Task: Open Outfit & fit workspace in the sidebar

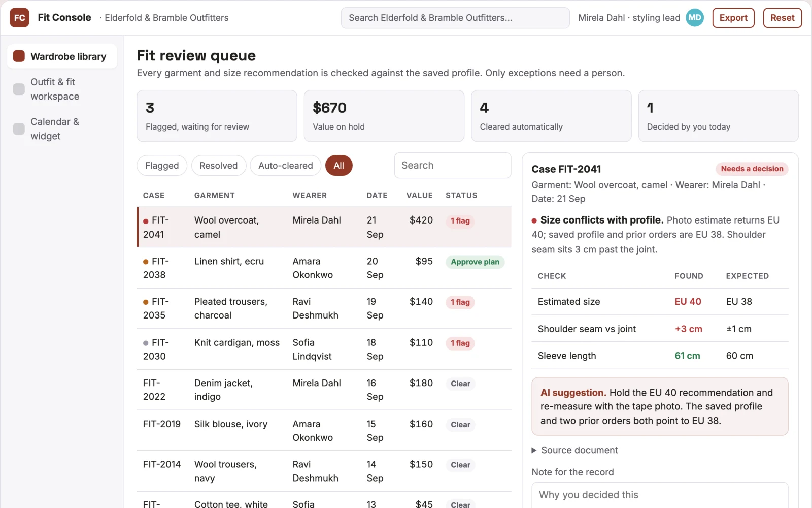Action: pyautogui.click(x=62, y=89)
